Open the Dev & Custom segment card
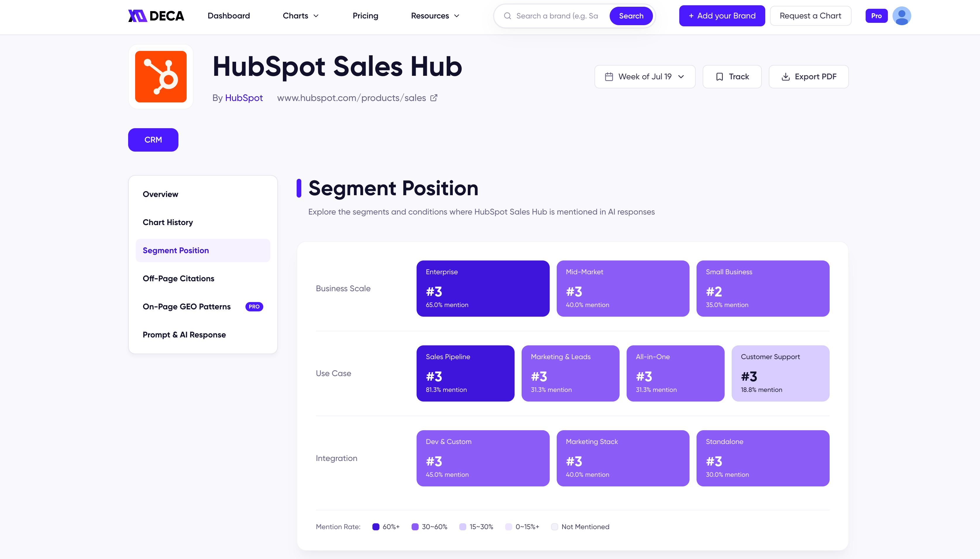 point(483,458)
